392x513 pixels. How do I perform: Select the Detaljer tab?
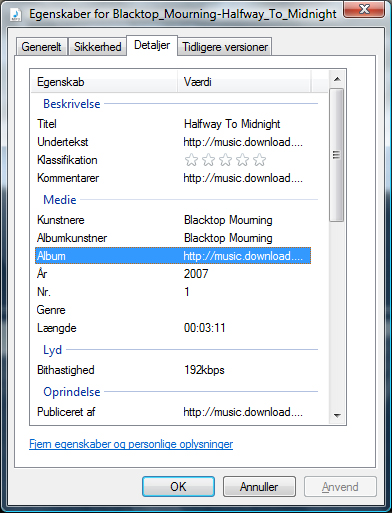(152, 45)
